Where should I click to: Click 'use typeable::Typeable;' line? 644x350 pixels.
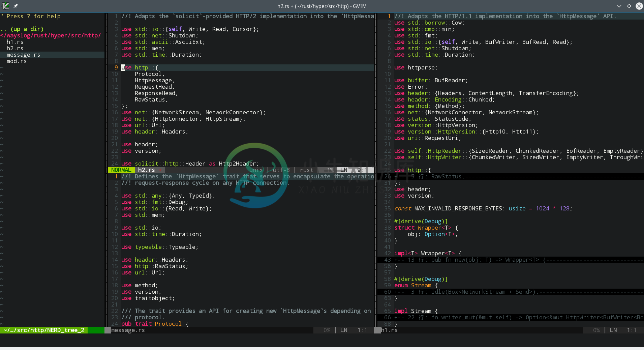point(160,247)
